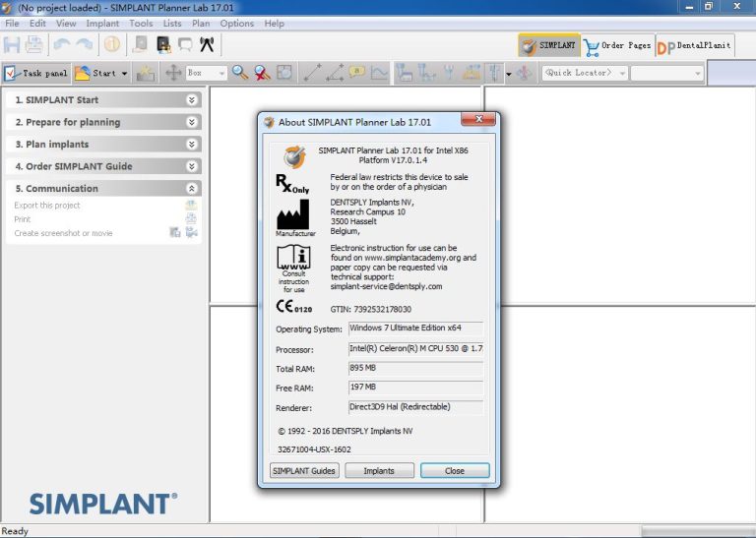756x538 pixels.
Task: Click the Operating System value field
Action: coord(415,329)
